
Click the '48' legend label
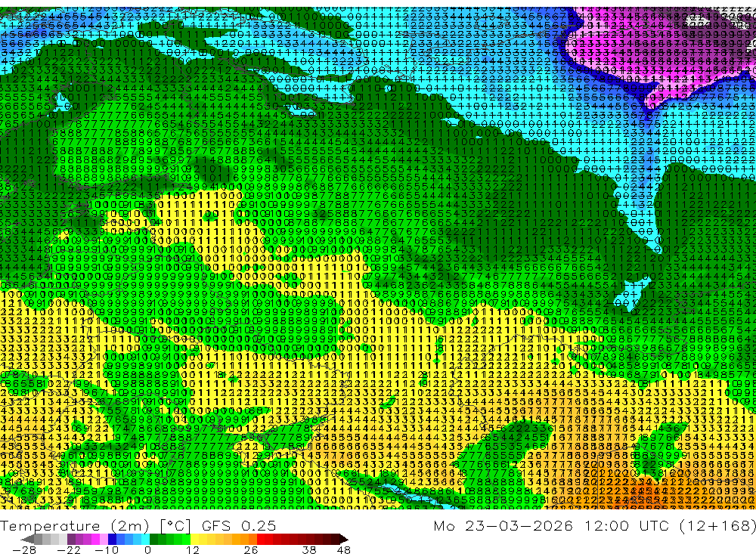pyautogui.click(x=343, y=549)
